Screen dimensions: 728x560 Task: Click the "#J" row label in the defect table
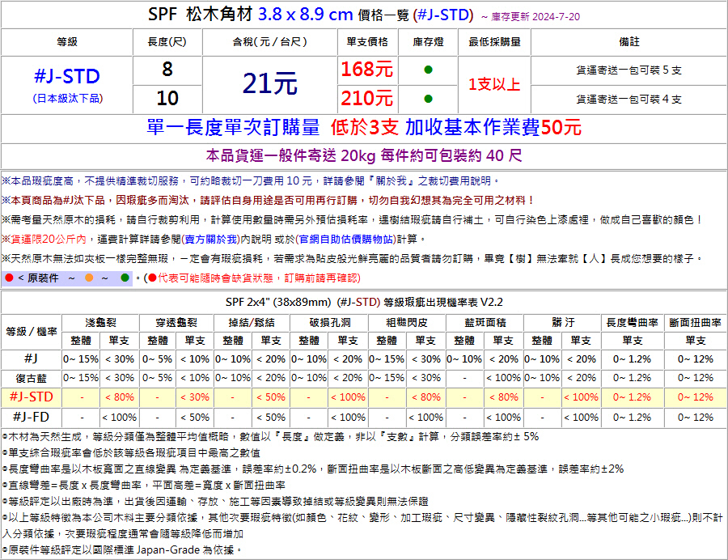(x=31, y=359)
